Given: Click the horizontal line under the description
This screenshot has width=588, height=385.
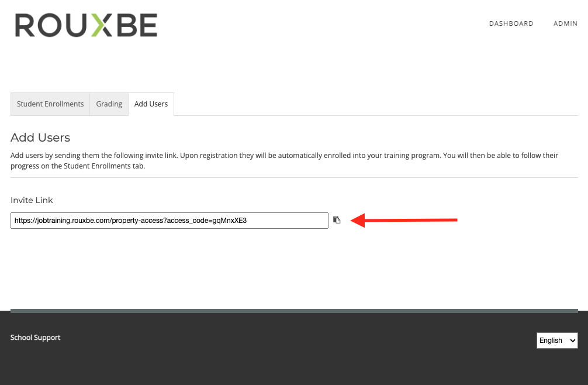Looking at the screenshot, I should point(294,177).
